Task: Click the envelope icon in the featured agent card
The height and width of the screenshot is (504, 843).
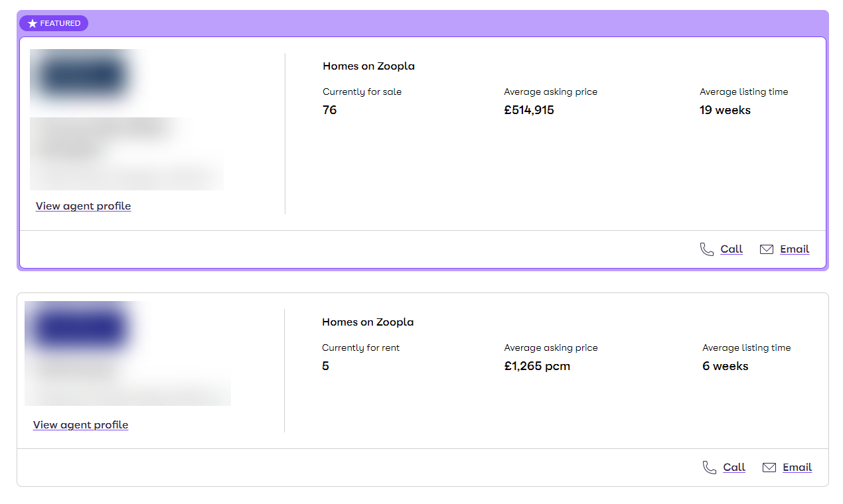Action: pyautogui.click(x=767, y=249)
